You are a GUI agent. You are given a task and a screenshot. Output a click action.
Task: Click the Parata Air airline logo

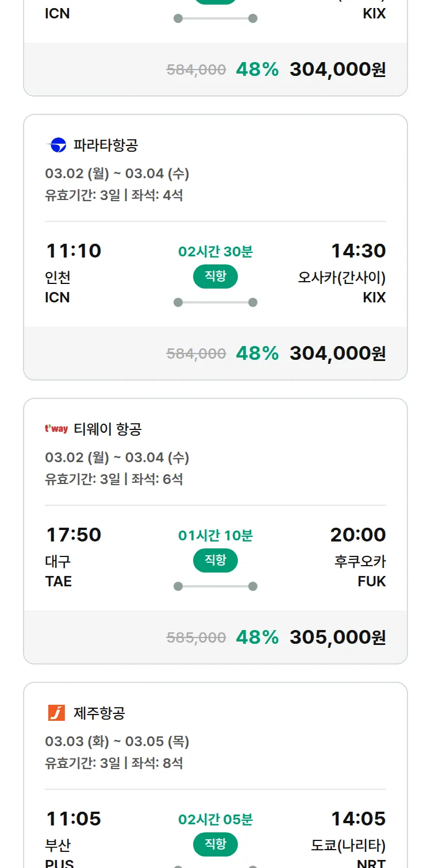pos(58,145)
